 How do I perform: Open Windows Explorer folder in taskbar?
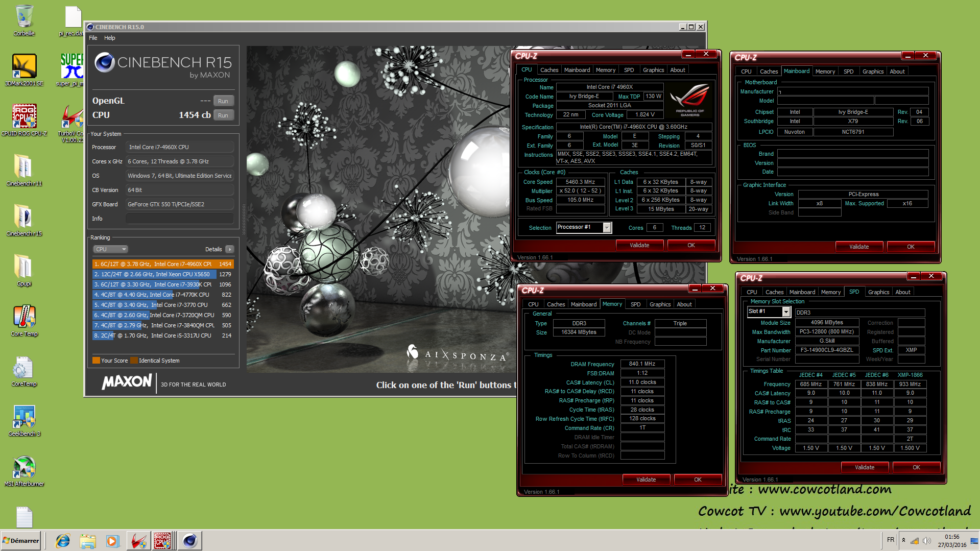pyautogui.click(x=88, y=541)
